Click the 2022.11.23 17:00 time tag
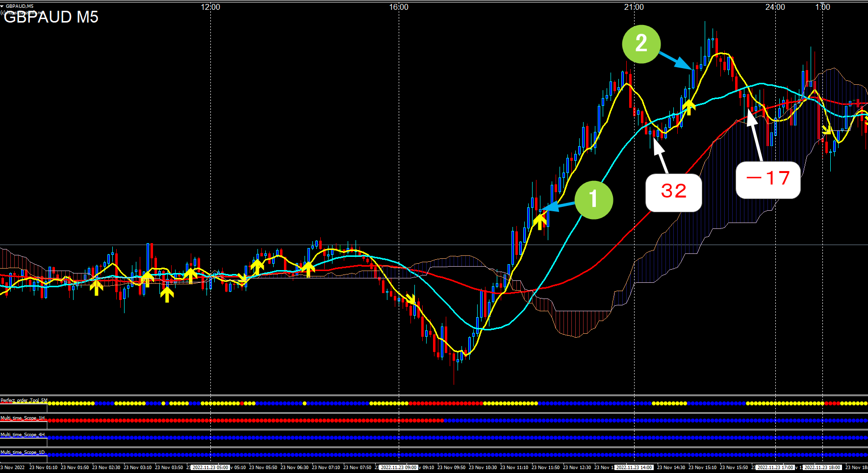The width and height of the screenshot is (868, 473). pos(775,468)
